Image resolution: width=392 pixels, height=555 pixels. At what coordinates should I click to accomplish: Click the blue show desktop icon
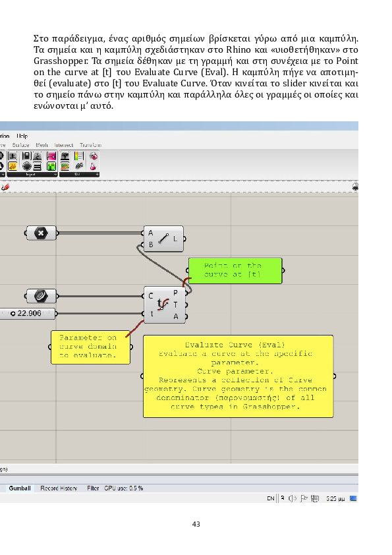pyautogui.click(x=353, y=498)
